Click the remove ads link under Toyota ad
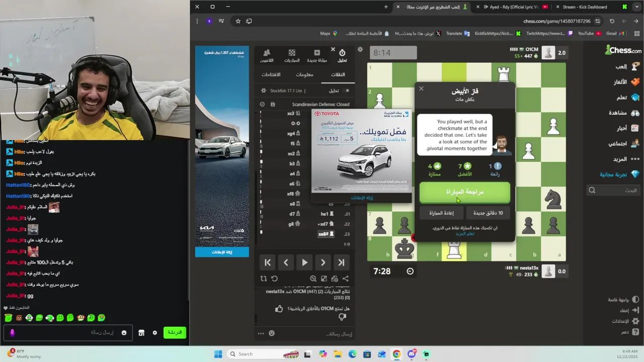644x362 pixels. [x=362, y=198]
